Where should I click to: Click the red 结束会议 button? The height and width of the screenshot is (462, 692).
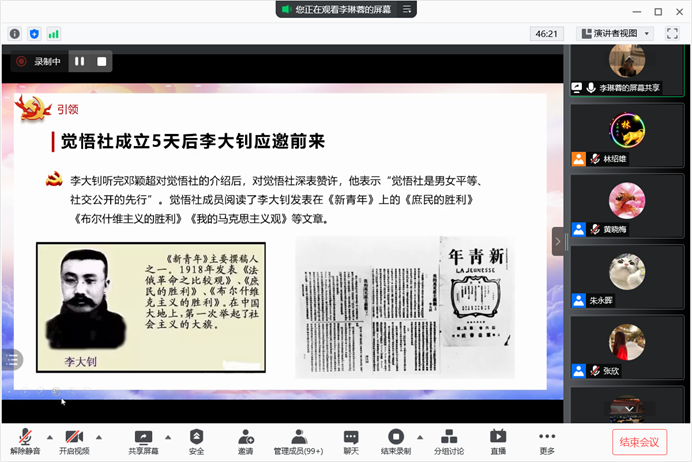639,442
